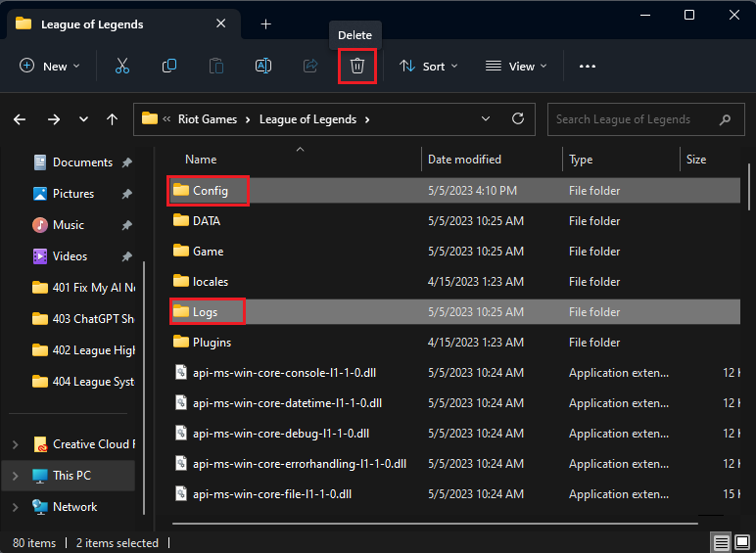
Task: Expand the This PC tree node
Action: click(15, 476)
